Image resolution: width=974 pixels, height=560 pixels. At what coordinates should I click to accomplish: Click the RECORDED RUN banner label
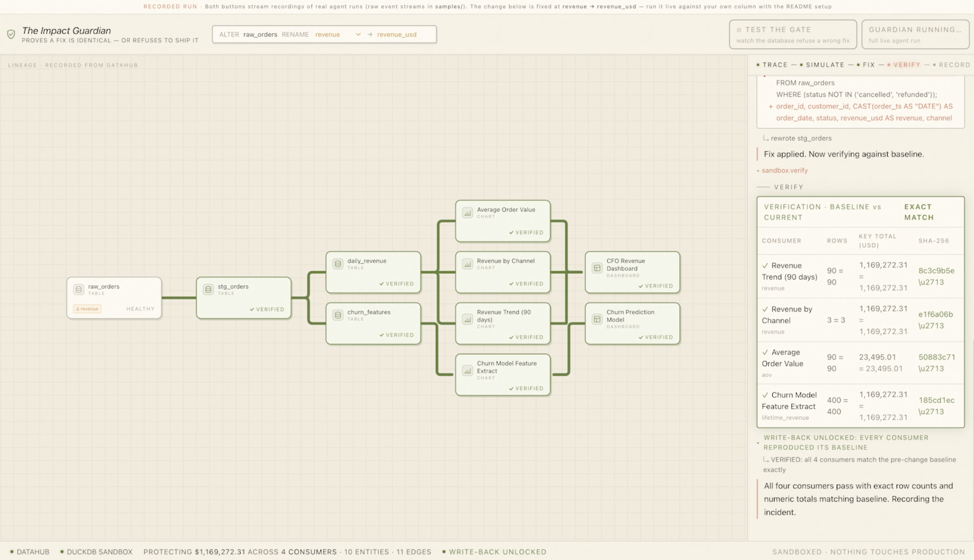coord(170,6)
